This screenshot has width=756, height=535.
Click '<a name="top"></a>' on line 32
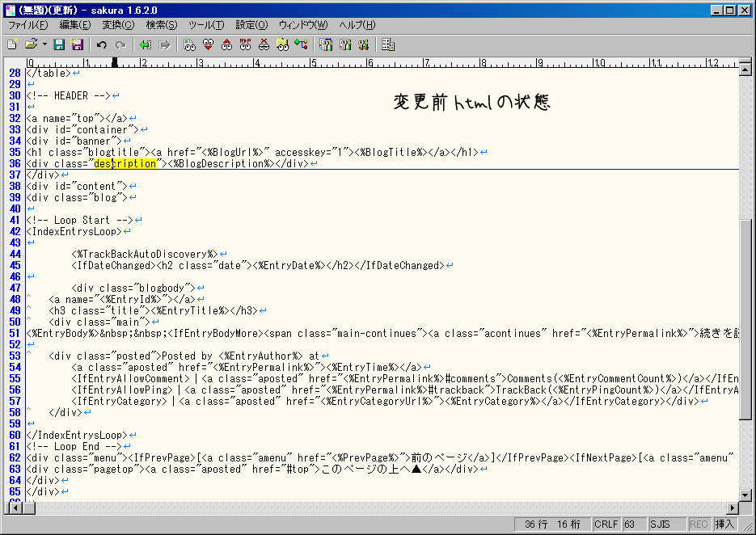pyautogui.click(x=77, y=118)
